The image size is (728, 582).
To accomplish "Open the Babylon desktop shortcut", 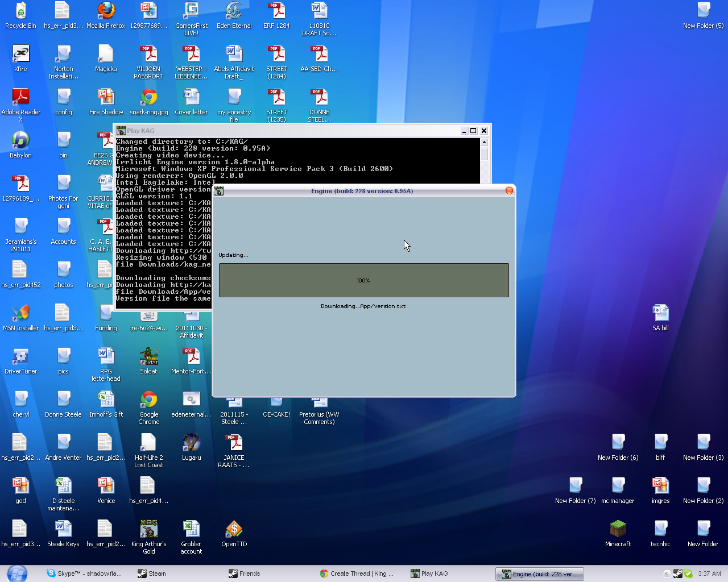I will pyautogui.click(x=20, y=145).
